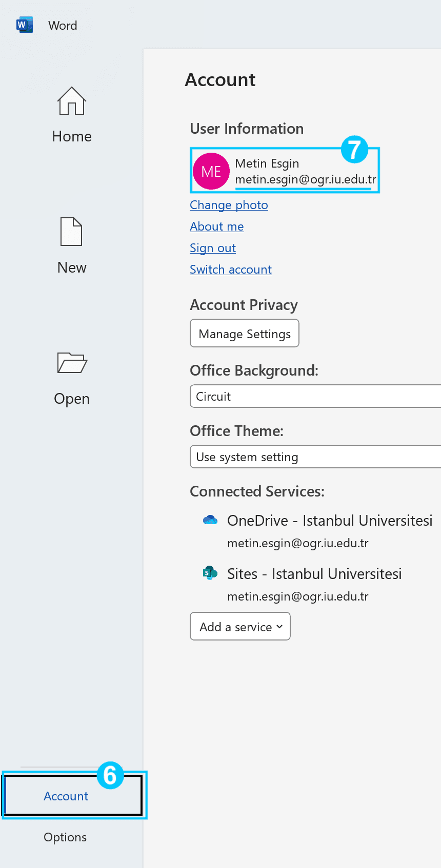Click the OneDrive cloud icon
Viewport: 441px width, 868px height.
click(x=210, y=520)
